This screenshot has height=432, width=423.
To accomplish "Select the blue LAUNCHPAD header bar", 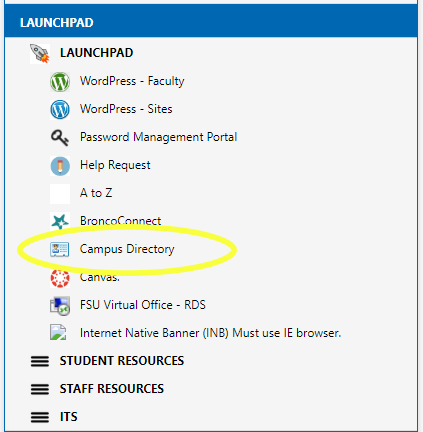I will point(211,22).
